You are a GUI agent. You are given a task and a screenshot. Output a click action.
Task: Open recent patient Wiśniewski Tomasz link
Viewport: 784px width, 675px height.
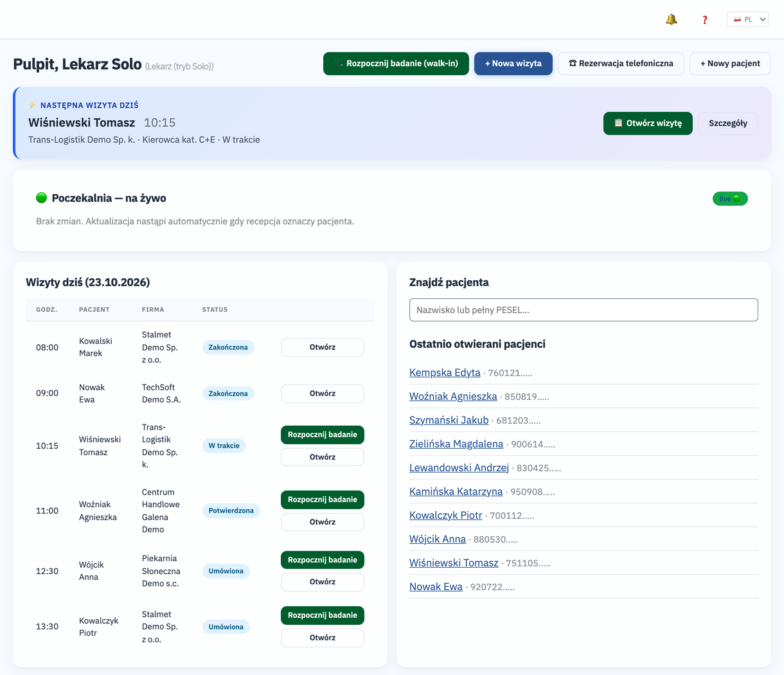454,563
